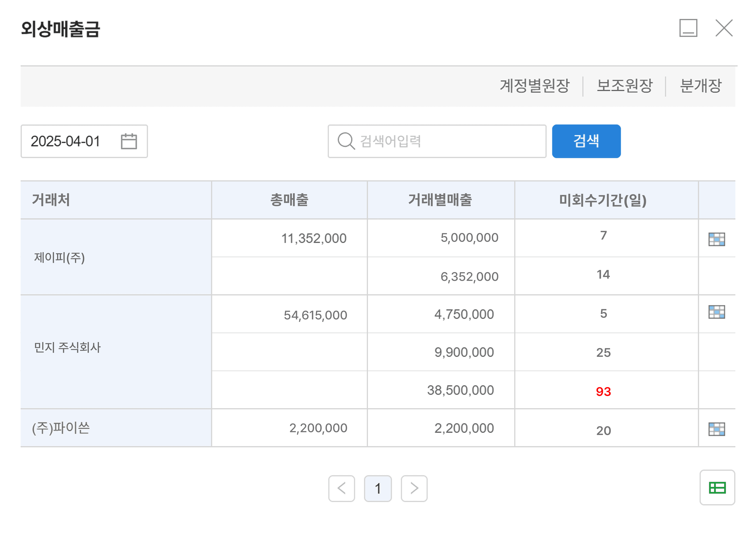This screenshot has height=545, width=756.
Task: Click the red 93 overdue days value
Action: [603, 391]
